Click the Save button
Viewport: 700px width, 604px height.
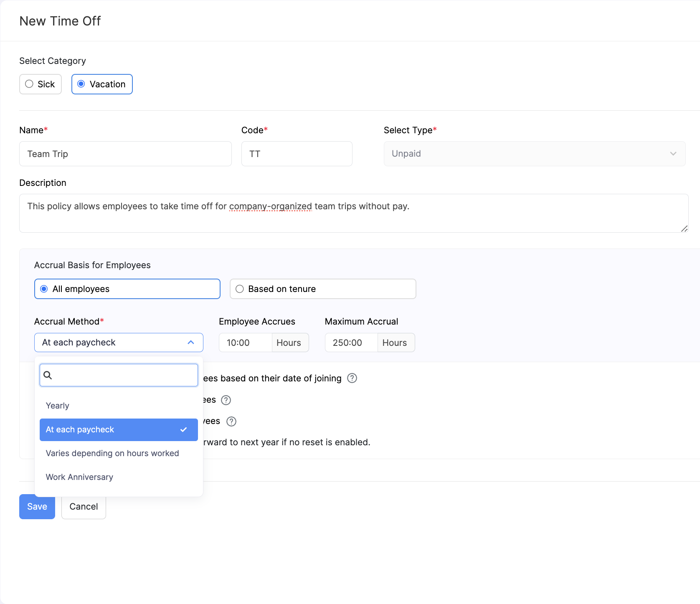click(37, 507)
